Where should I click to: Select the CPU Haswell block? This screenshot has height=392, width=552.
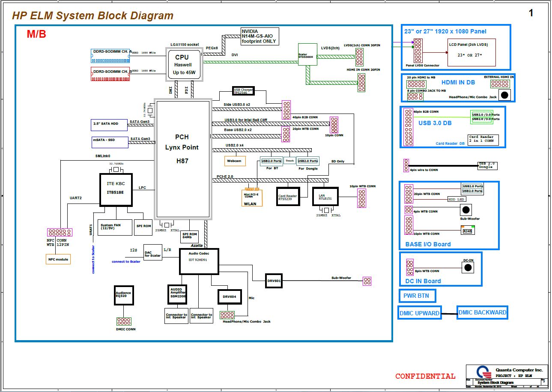(x=185, y=65)
